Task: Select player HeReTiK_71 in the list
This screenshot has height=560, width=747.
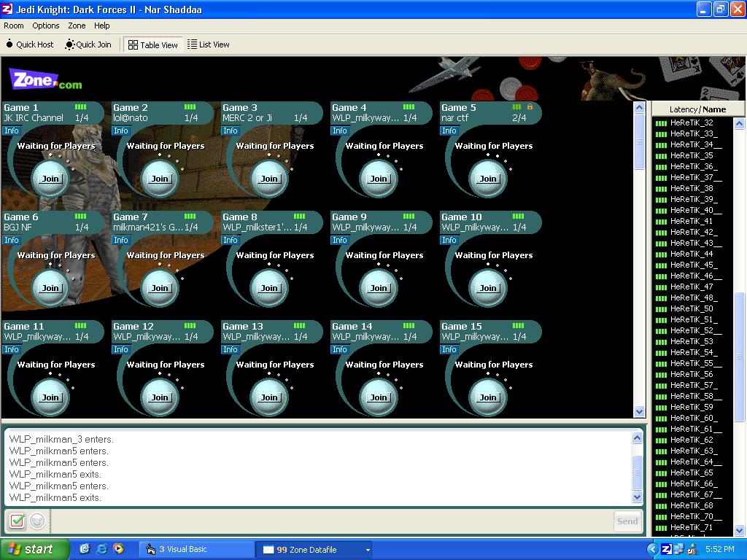Action: click(x=692, y=528)
